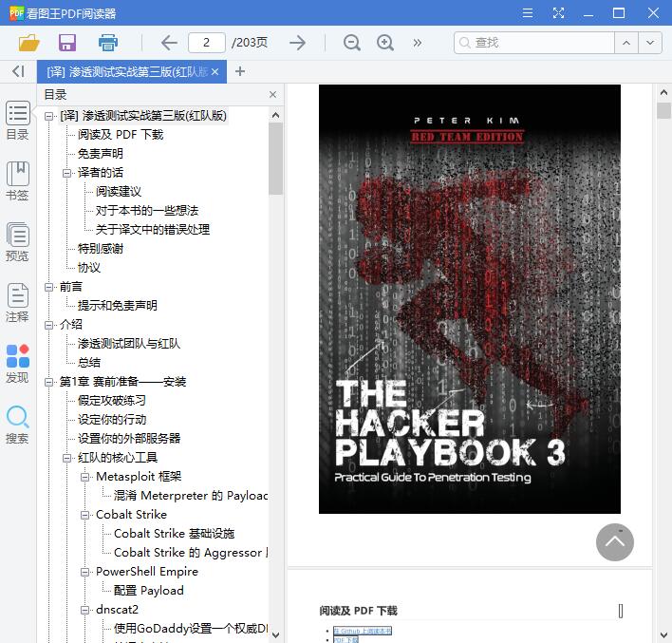Click The Hacker Playbook 3 cover image
The width and height of the screenshot is (672, 643).
pos(469,299)
